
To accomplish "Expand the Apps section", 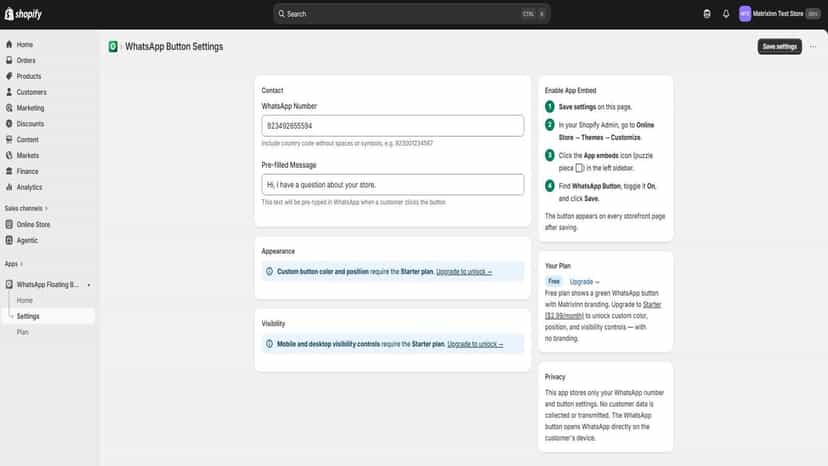I will [14, 264].
